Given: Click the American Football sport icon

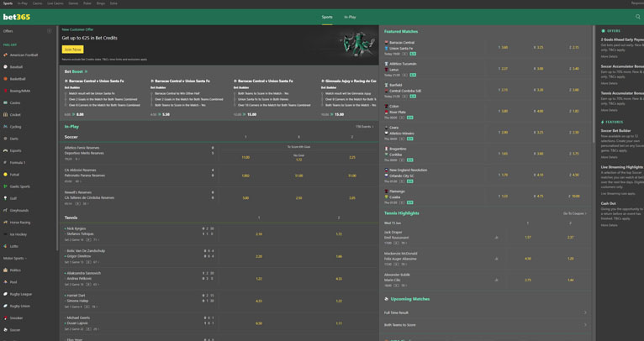Looking at the screenshot, I should [6, 55].
